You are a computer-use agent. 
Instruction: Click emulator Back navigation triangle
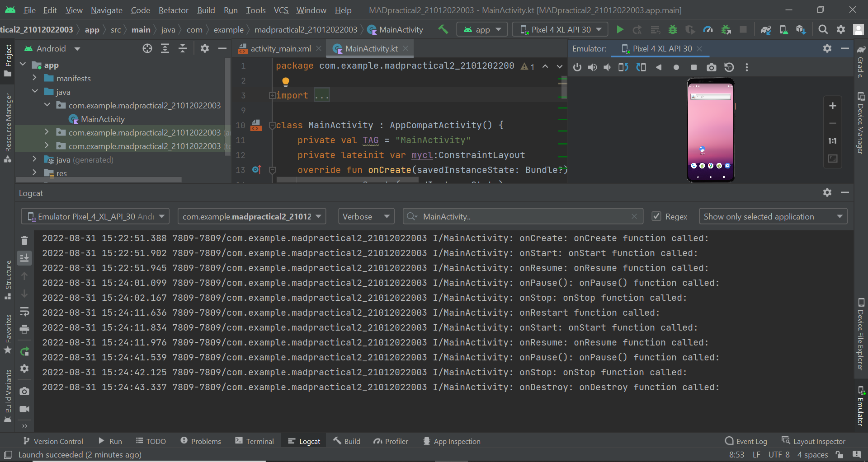[x=659, y=67]
